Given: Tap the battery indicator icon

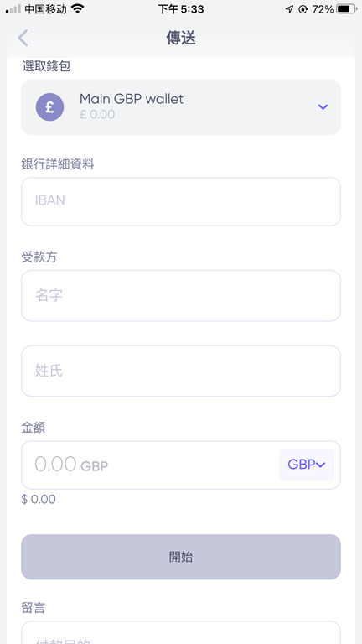Looking at the screenshot, I should coord(346,9).
